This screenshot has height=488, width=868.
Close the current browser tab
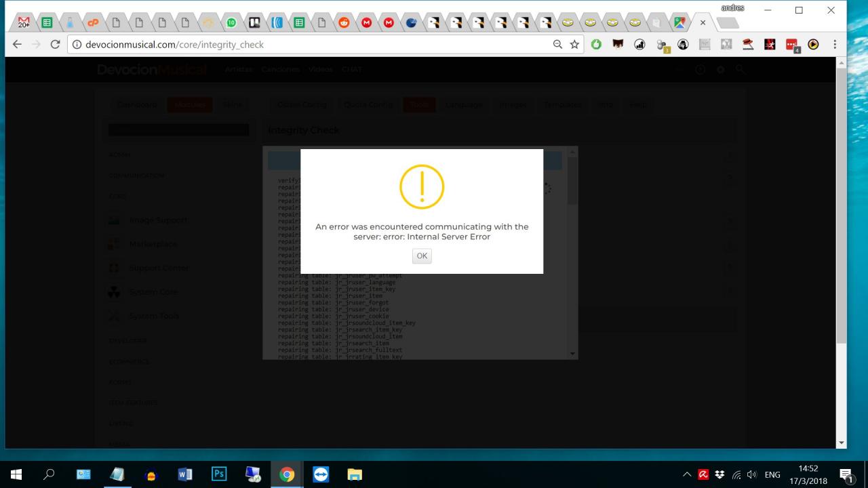(703, 22)
